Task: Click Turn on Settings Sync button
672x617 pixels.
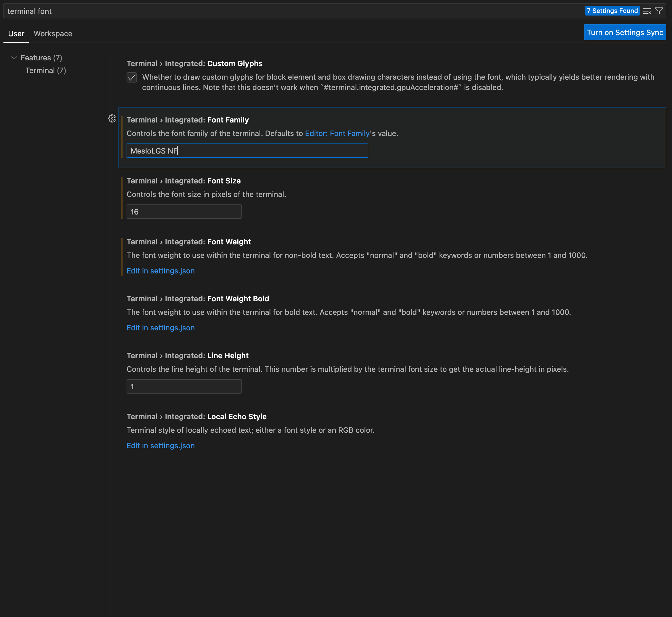Action: pos(625,32)
